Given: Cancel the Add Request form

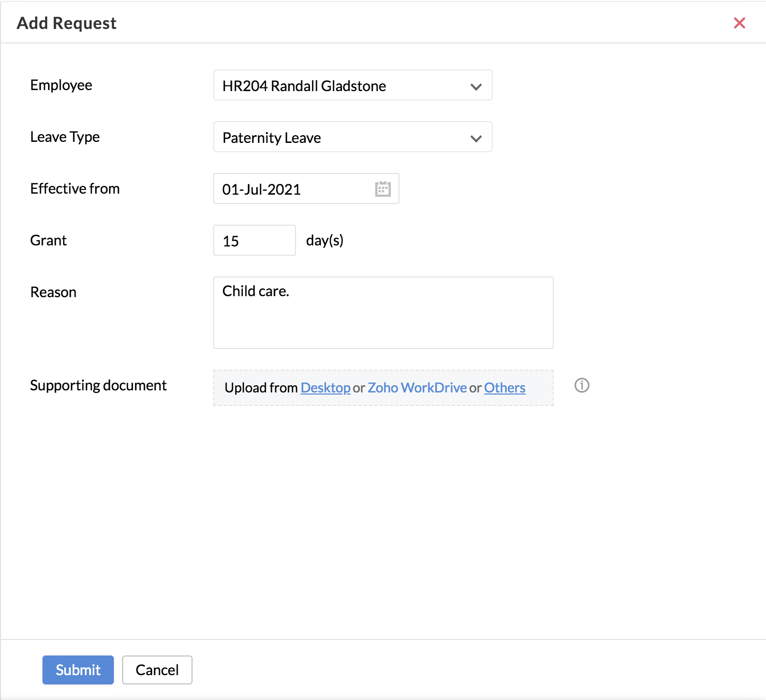Looking at the screenshot, I should point(157,669).
